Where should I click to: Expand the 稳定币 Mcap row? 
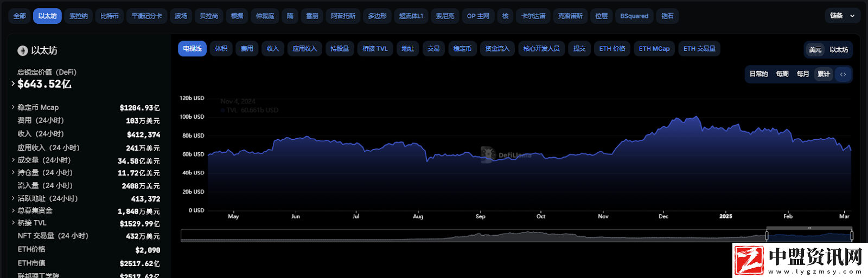tap(13, 107)
